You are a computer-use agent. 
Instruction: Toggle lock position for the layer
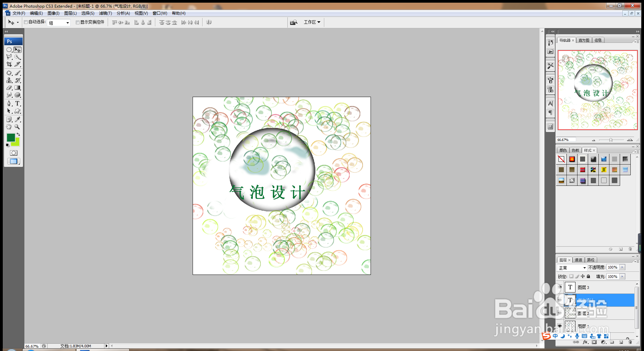point(583,276)
